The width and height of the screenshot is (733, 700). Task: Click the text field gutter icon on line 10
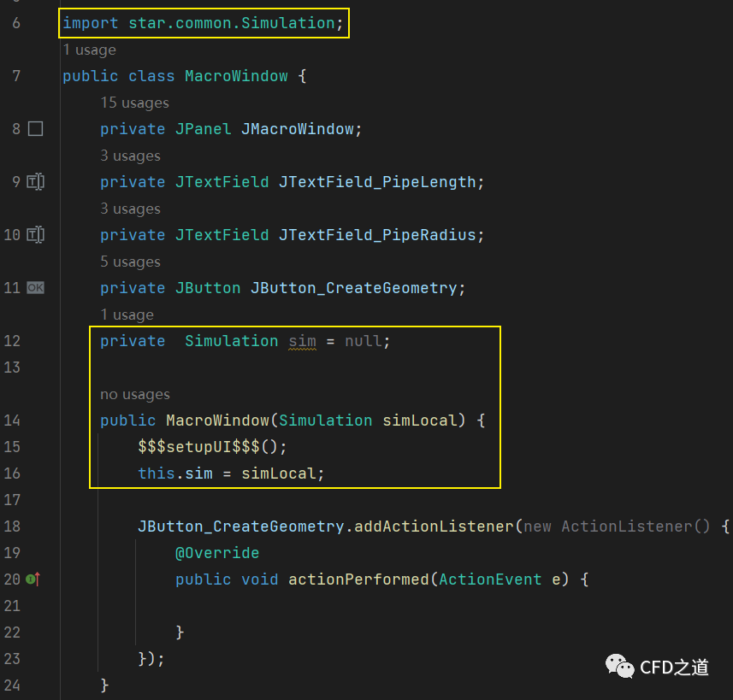36,234
